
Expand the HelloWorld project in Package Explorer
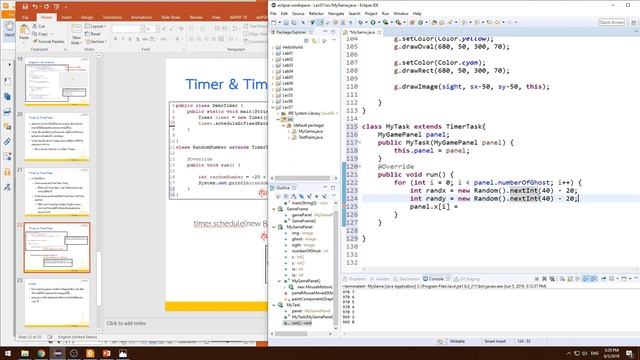(273, 47)
